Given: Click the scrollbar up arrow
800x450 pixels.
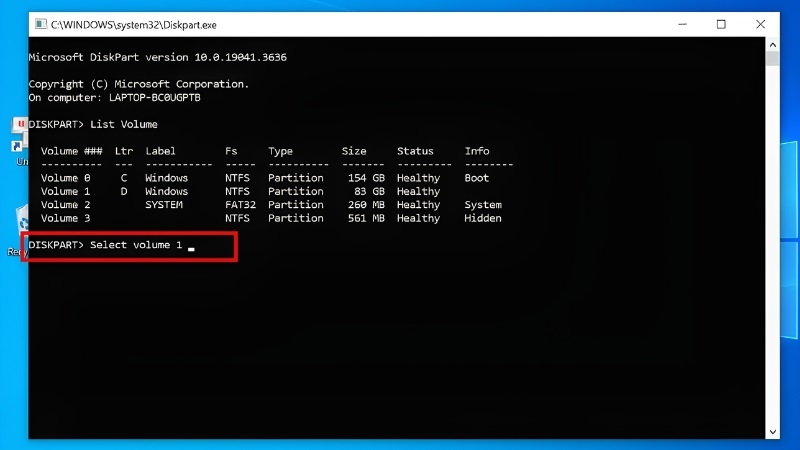Looking at the screenshot, I should (772, 45).
